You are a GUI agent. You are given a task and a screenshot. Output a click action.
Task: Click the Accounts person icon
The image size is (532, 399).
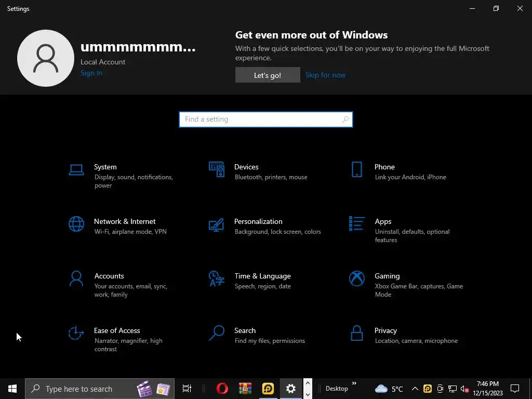(x=76, y=278)
